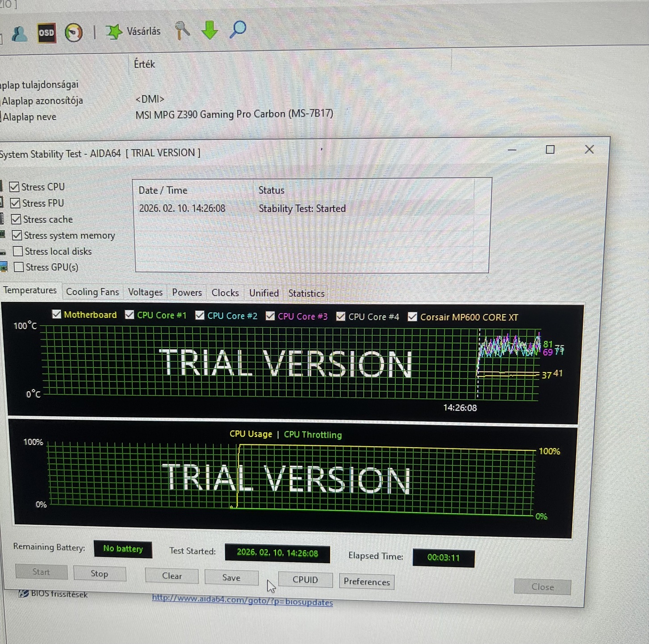Click the Test Started timestamp field
Screen dimensions: 649x644
point(277,553)
